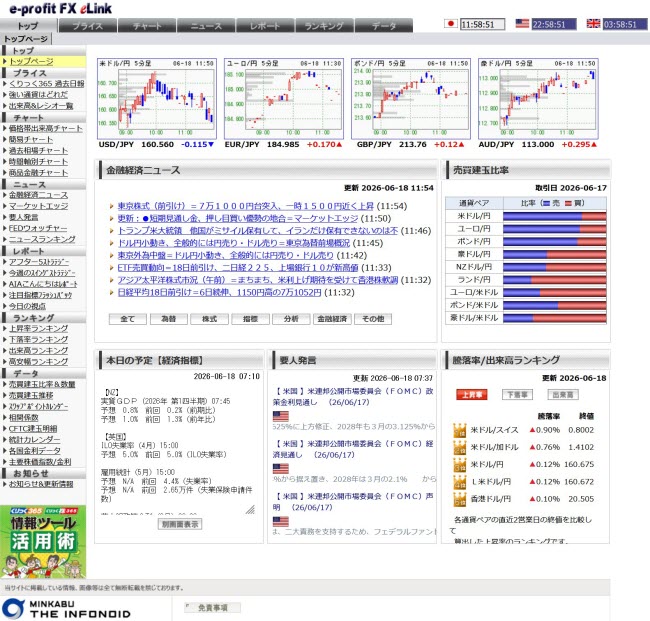
Task: Open sidebar link 過去相場チャート
Action: (x=39, y=150)
